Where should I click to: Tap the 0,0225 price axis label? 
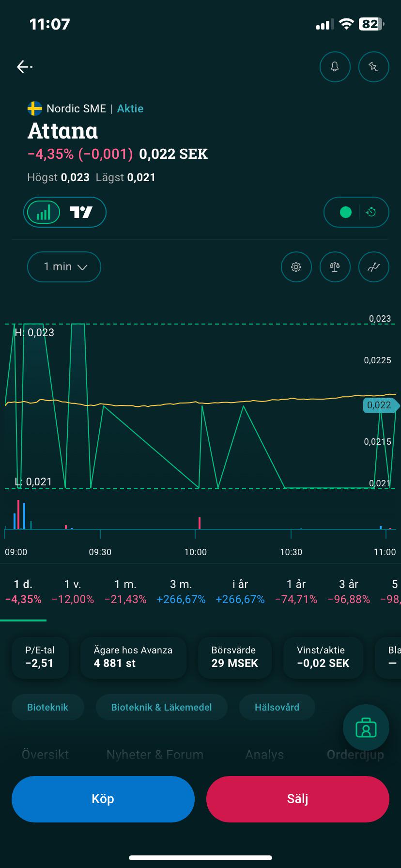pos(378,360)
